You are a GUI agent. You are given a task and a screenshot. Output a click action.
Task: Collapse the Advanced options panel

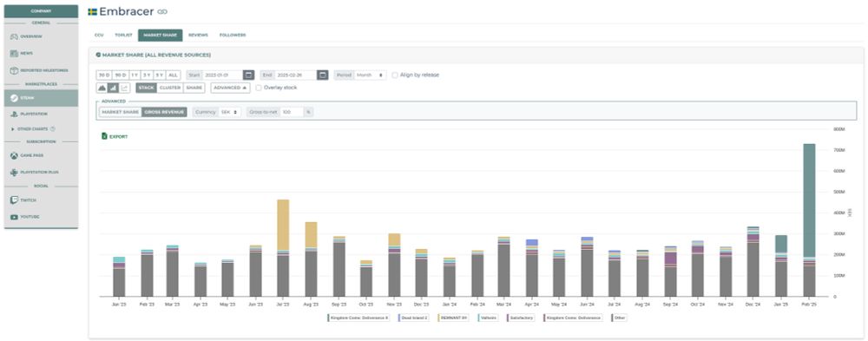tap(230, 88)
